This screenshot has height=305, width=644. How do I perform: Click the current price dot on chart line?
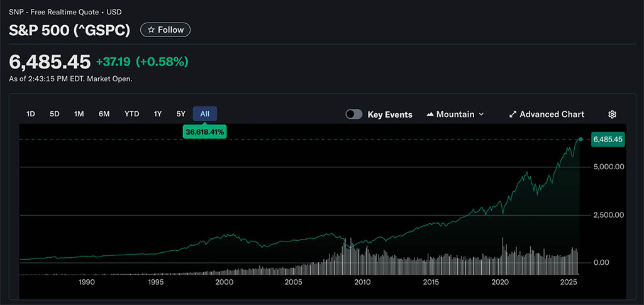580,139
